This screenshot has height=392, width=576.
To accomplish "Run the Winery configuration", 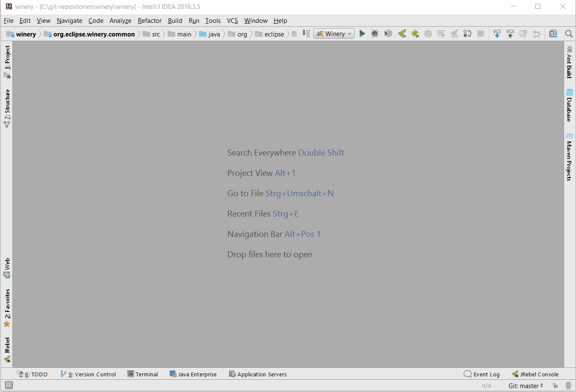I will (x=362, y=33).
